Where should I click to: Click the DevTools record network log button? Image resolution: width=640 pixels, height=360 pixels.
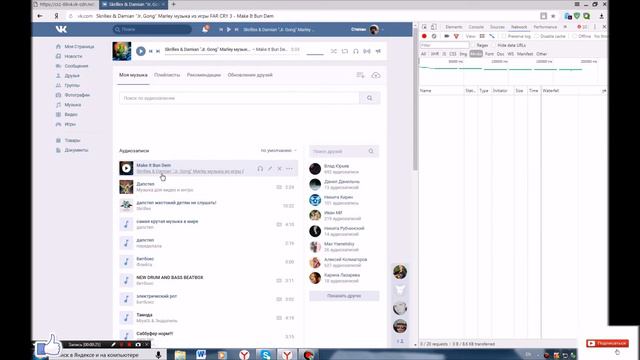click(x=424, y=36)
